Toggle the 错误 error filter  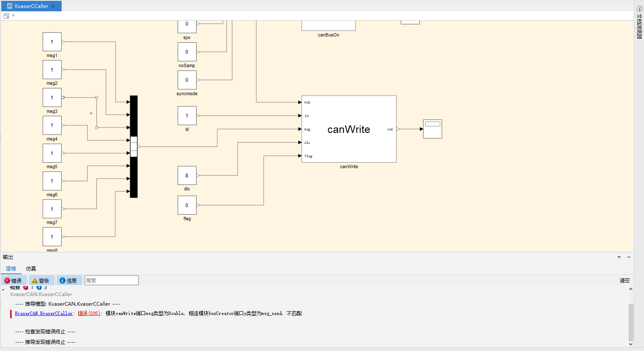[14, 281]
